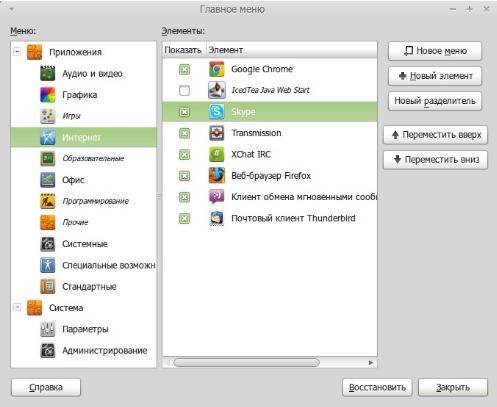
Task: Click the Аудио и видео category icon
Action: point(48,73)
